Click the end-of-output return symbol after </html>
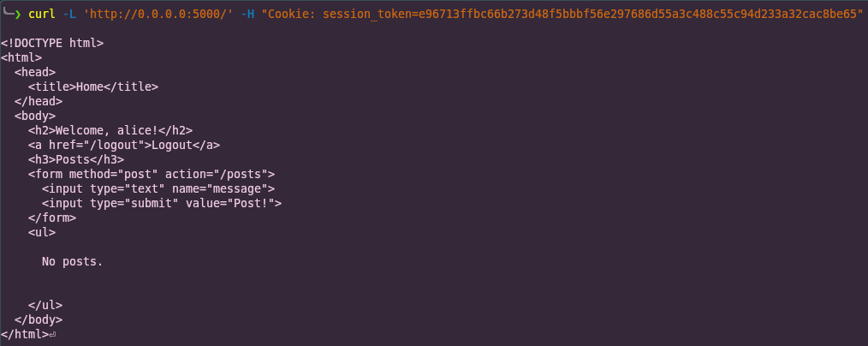This screenshot has height=346, width=868. click(52, 334)
